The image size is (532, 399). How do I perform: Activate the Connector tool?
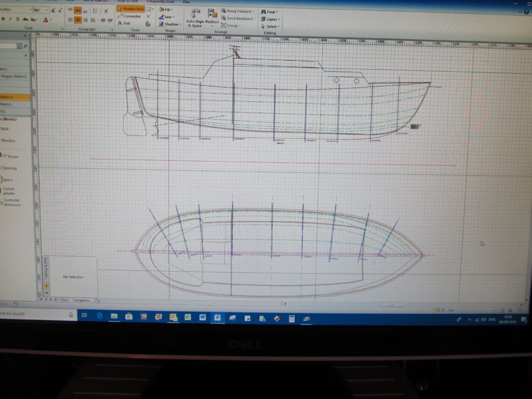click(129, 16)
